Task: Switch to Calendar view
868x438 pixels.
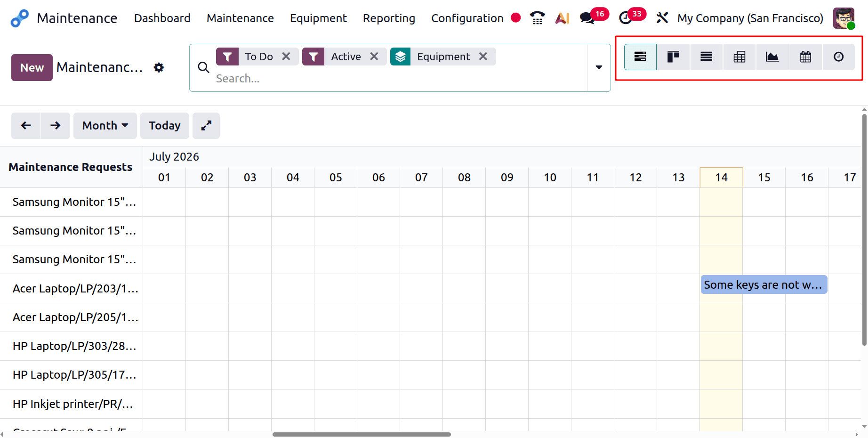Action: pos(806,57)
